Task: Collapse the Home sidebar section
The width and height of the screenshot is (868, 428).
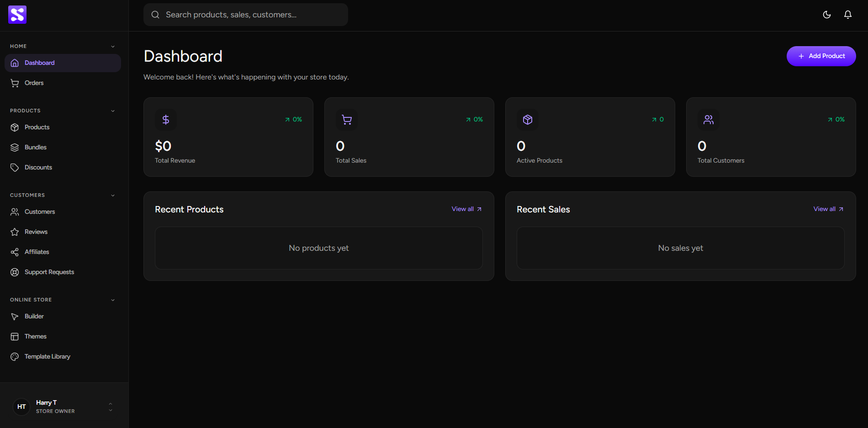Action: [113, 47]
